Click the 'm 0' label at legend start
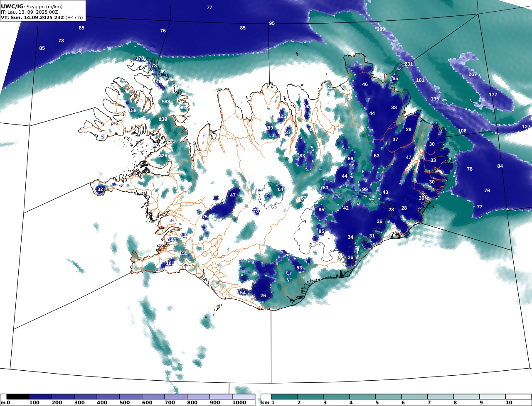 5,403
